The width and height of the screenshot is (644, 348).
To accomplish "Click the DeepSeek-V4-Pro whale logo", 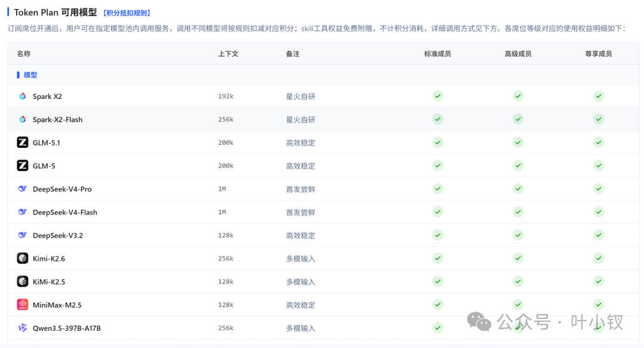I will coord(23,189).
